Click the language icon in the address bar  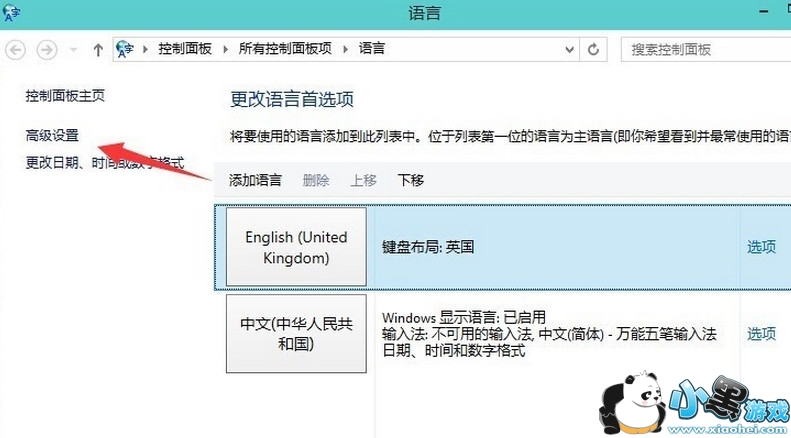click(x=125, y=49)
